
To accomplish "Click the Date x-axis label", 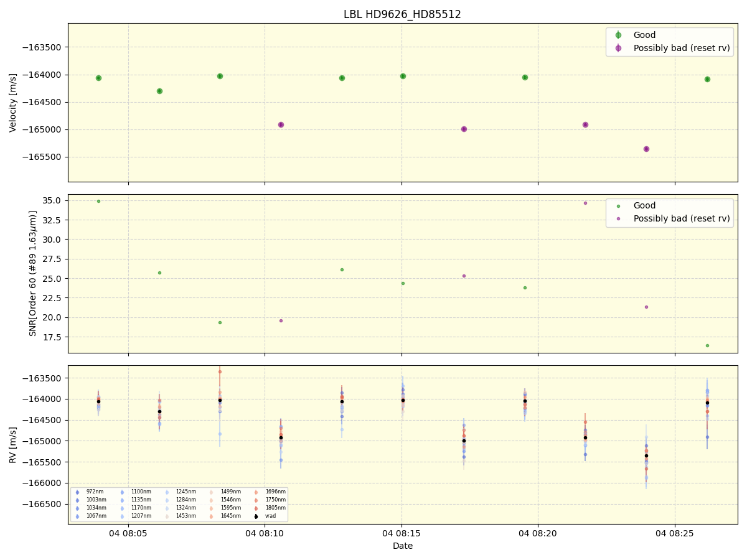I will click(403, 546).
